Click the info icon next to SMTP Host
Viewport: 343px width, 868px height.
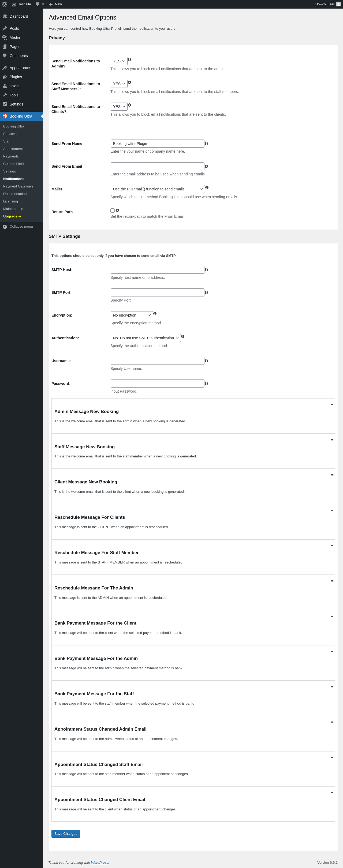coord(206,270)
